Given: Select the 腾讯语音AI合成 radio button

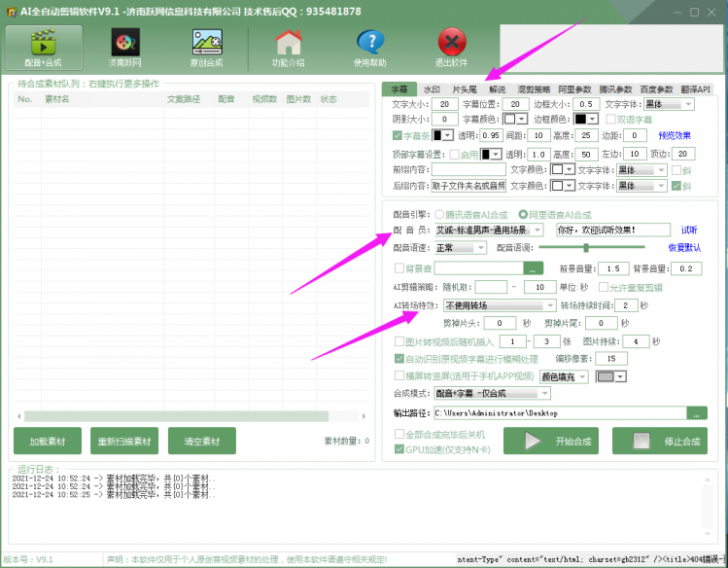Looking at the screenshot, I should [x=439, y=215].
